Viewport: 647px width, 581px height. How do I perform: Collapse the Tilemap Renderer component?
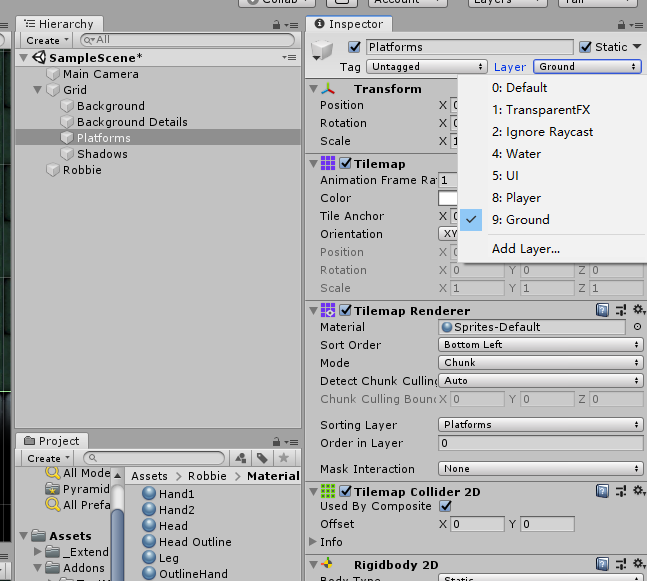314,310
